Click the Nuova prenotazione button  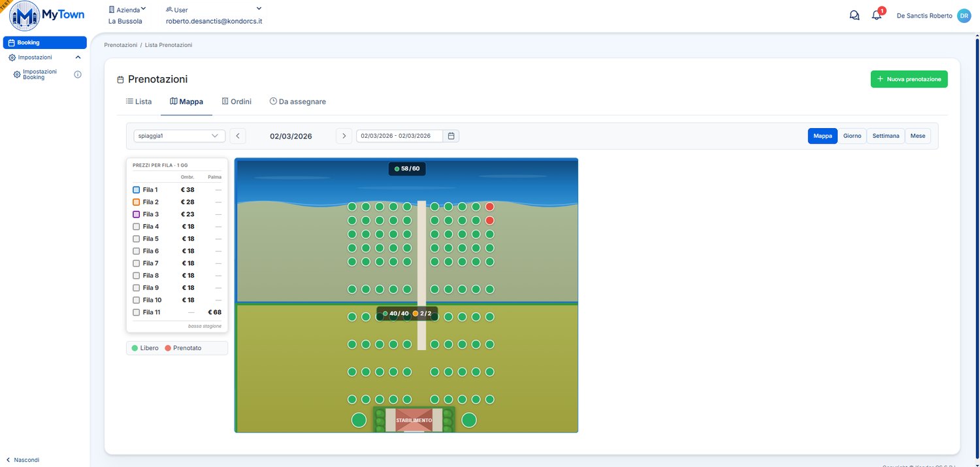(x=909, y=79)
